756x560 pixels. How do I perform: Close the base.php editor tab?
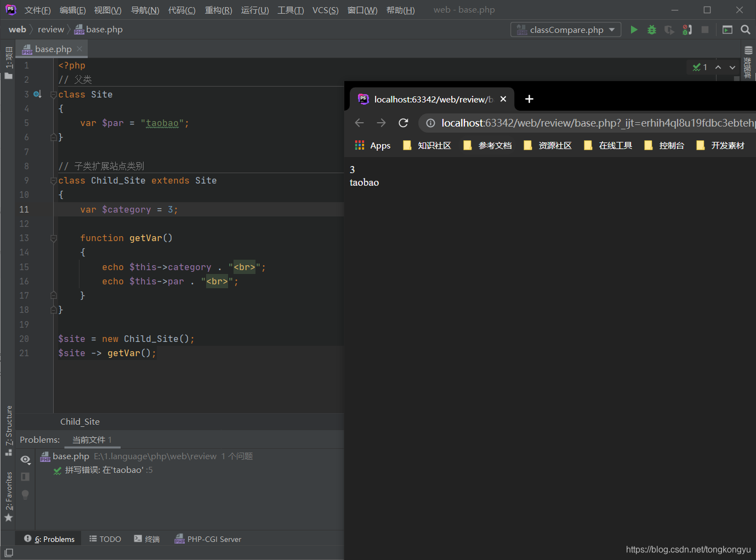79,49
